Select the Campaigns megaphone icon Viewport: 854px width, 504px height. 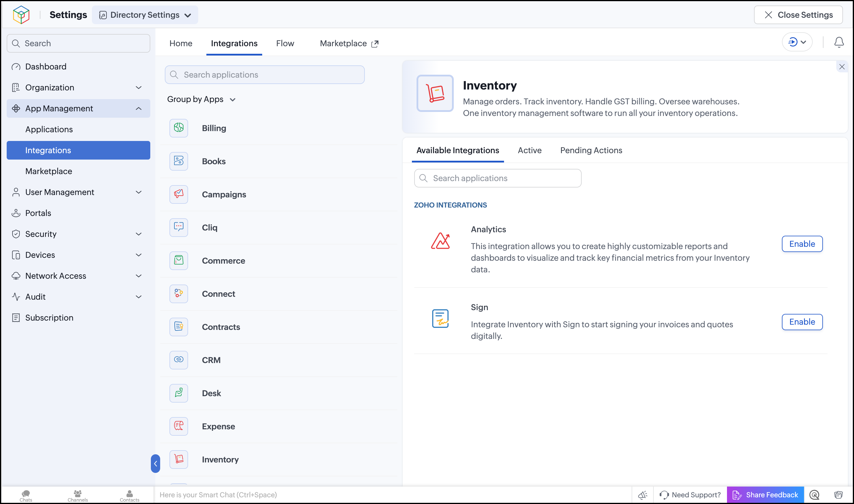(178, 194)
